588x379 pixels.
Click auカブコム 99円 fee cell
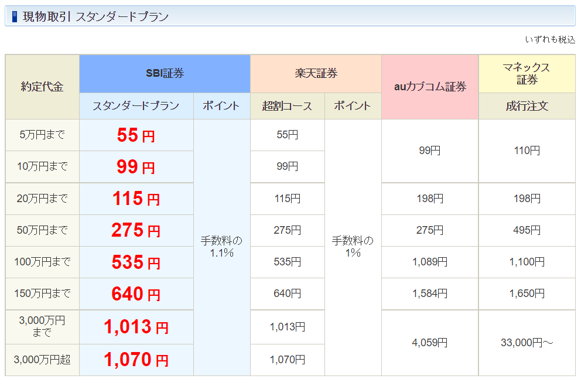pos(430,151)
